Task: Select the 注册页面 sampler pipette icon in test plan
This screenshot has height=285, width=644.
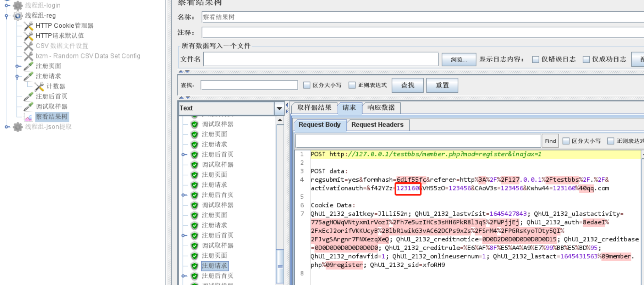Action: 29,66
